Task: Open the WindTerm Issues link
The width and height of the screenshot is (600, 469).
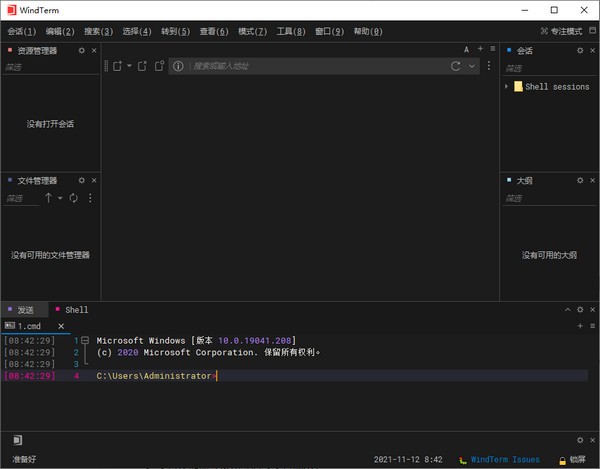Action: pyautogui.click(x=505, y=460)
